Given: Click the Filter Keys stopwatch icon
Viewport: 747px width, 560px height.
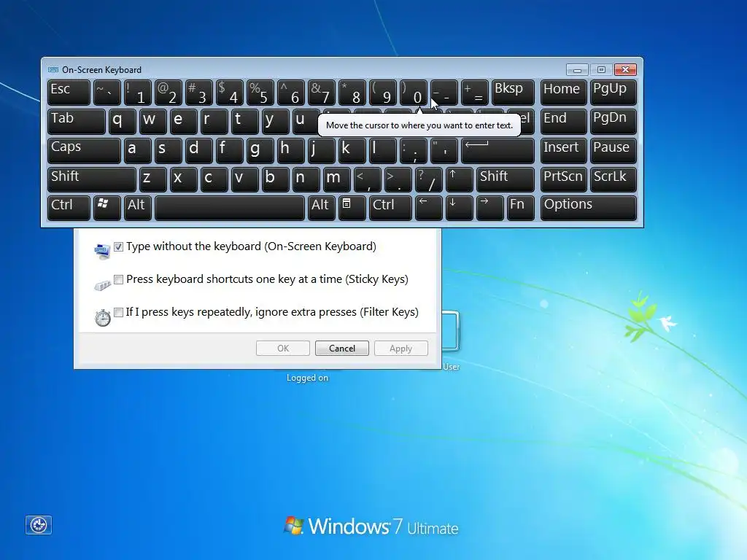Looking at the screenshot, I should click(x=102, y=318).
